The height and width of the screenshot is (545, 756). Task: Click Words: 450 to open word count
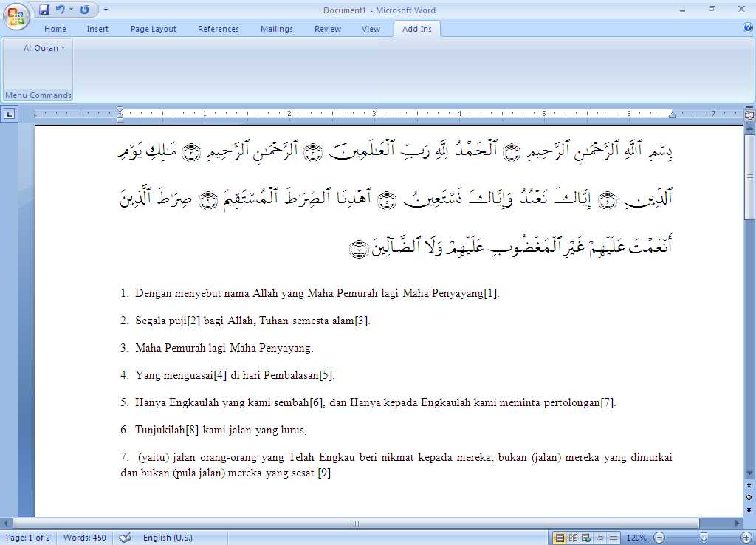click(84, 538)
